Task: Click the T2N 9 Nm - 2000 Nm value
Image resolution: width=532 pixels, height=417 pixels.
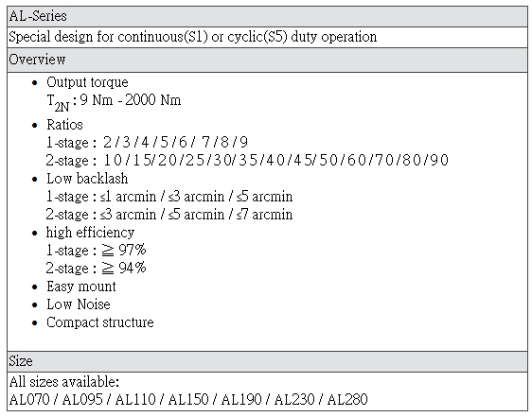Action: (x=114, y=102)
